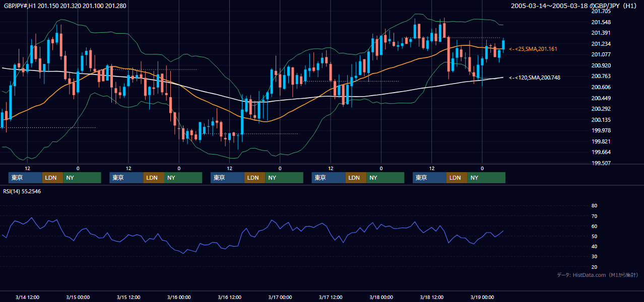This screenshot has width=644, height=302.
Task: Click price axis value 201.234
Action: [601, 44]
